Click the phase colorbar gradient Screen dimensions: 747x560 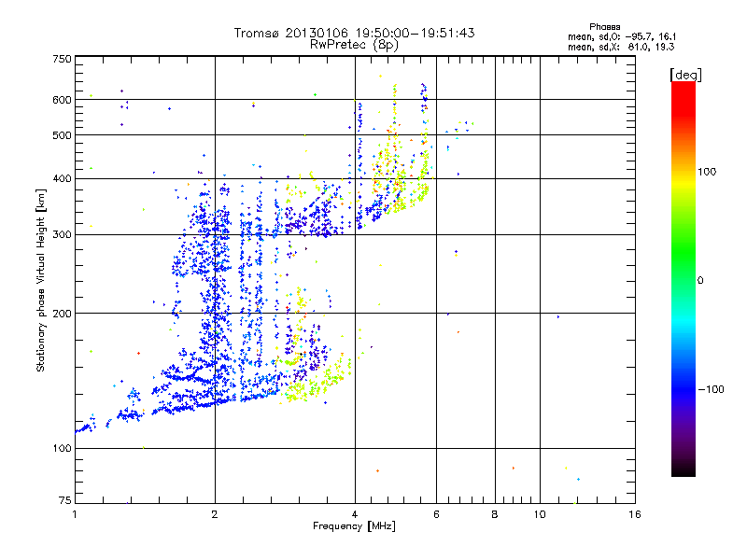click(684, 278)
